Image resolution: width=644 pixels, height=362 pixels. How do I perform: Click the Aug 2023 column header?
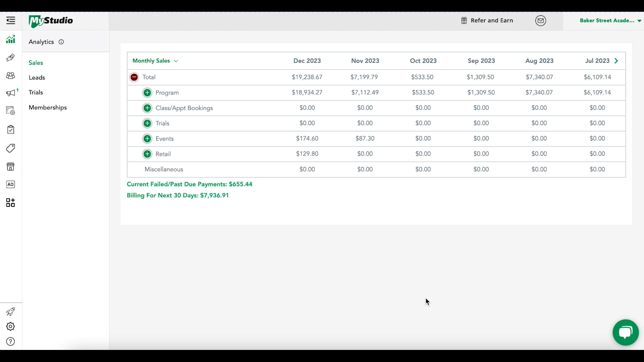tap(539, 61)
